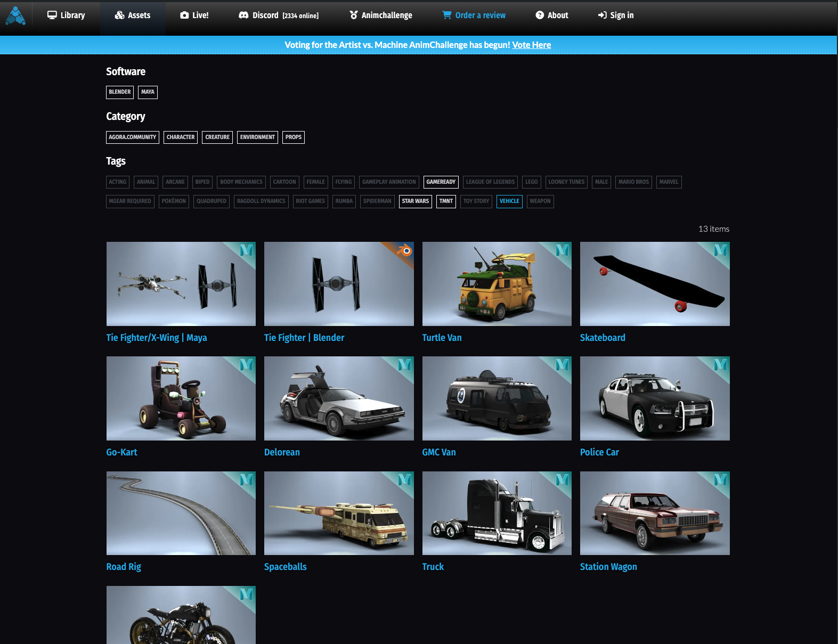Open the Station Wagon title link

click(608, 567)
